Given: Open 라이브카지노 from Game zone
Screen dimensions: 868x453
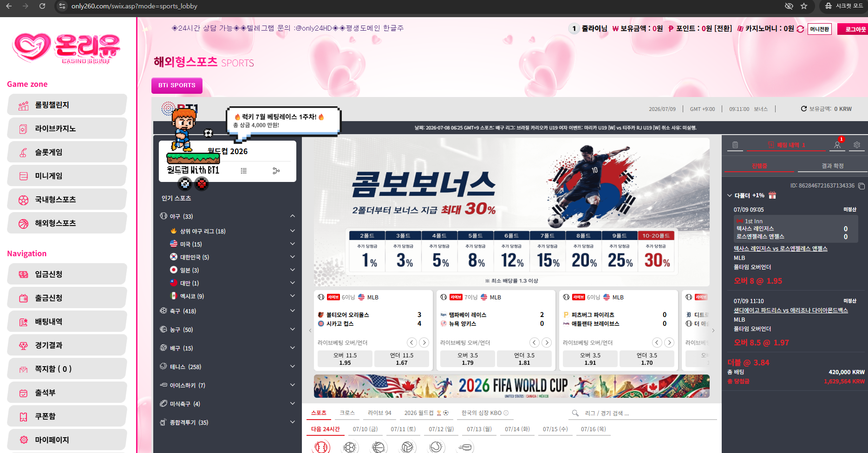Looking at the screenshot, I should point(67,129).
